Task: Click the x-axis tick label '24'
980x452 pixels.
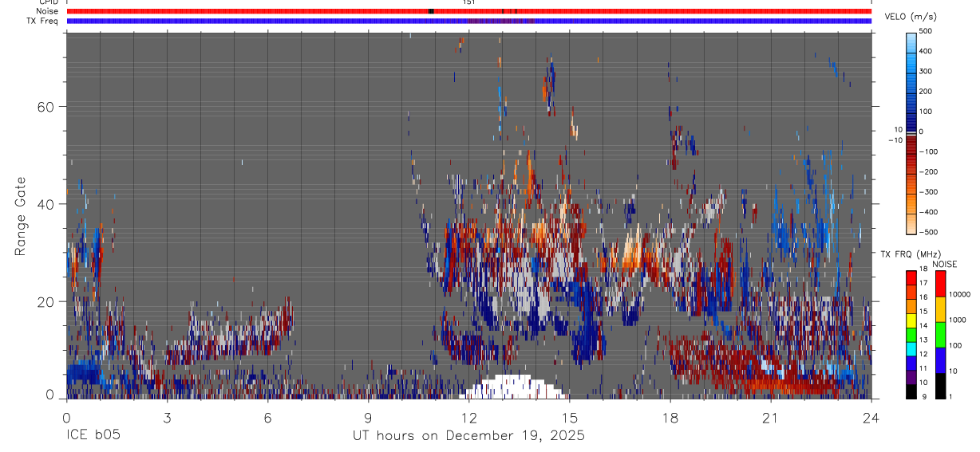Action: pos(871,417)
